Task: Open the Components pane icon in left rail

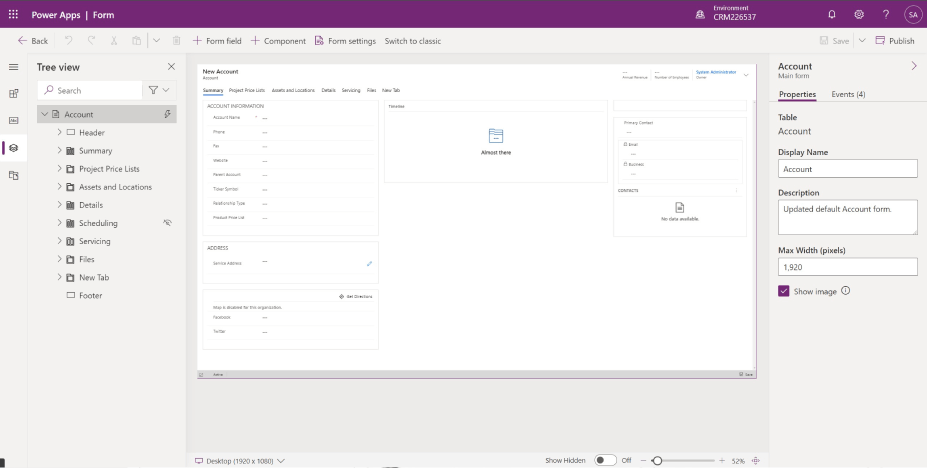Action: [14, 93]
